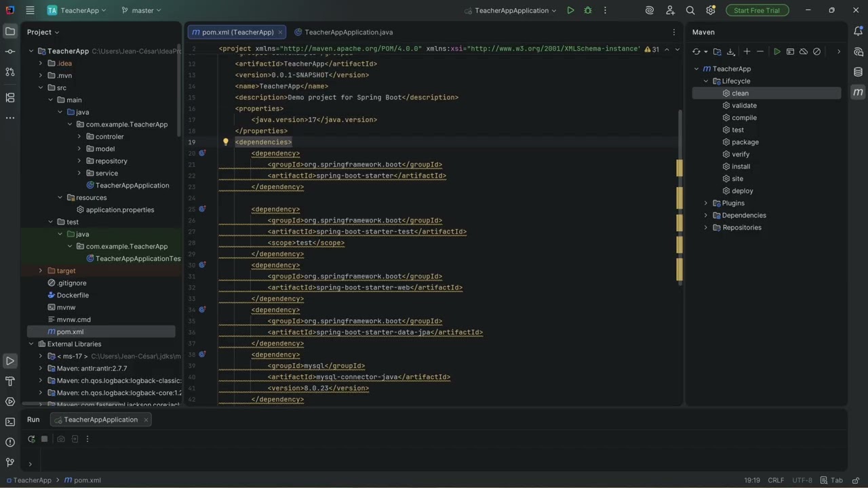Rerun TeacherAppApplication in Run panel
This screenshot has height=488, width=868.
point(31,439)
